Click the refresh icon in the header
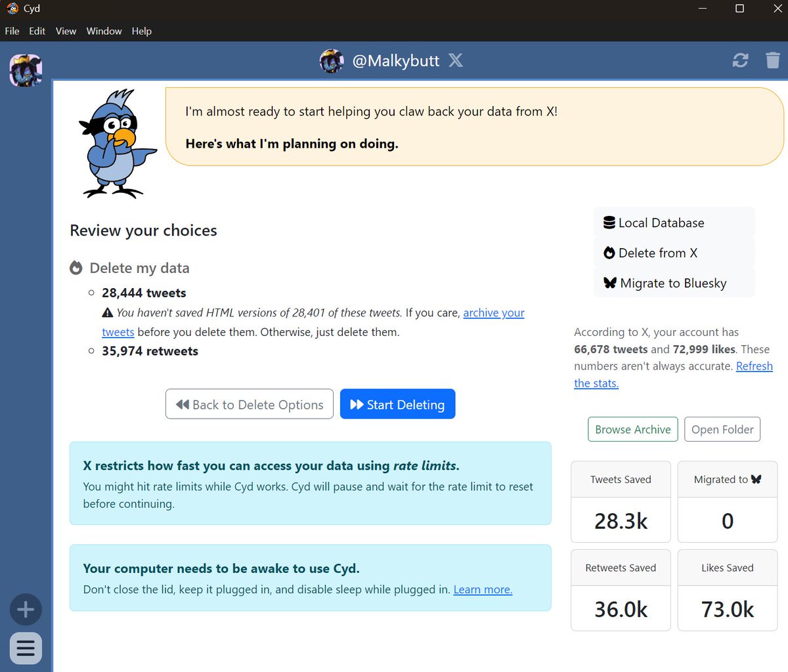Viewport: 788px width, 672px height. click(x=740, y=60)
